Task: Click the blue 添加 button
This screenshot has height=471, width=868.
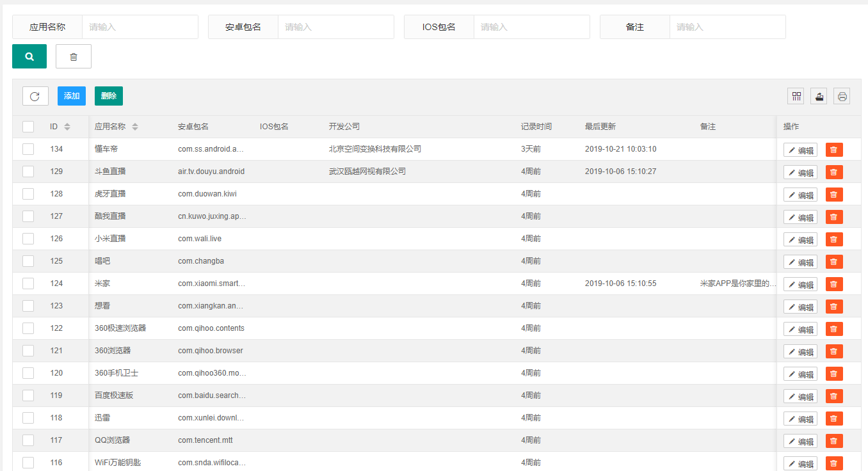Action: (72, 96)
